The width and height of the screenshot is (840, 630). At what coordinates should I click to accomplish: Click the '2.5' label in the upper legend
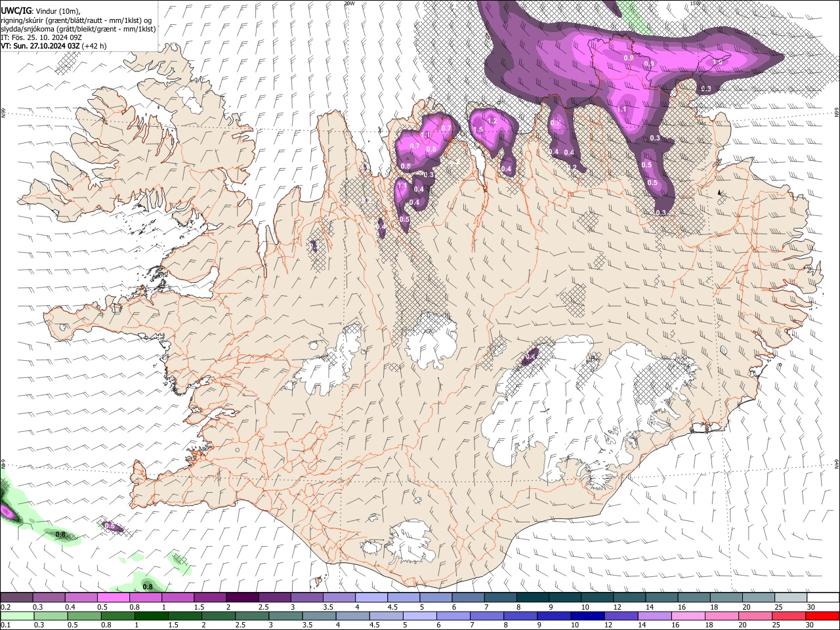[263, 607]
